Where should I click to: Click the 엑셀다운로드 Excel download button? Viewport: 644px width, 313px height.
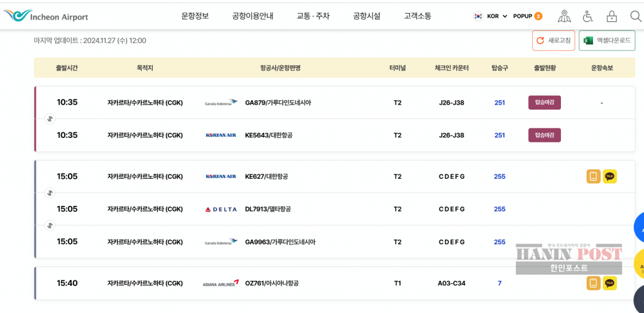(606, 40)
